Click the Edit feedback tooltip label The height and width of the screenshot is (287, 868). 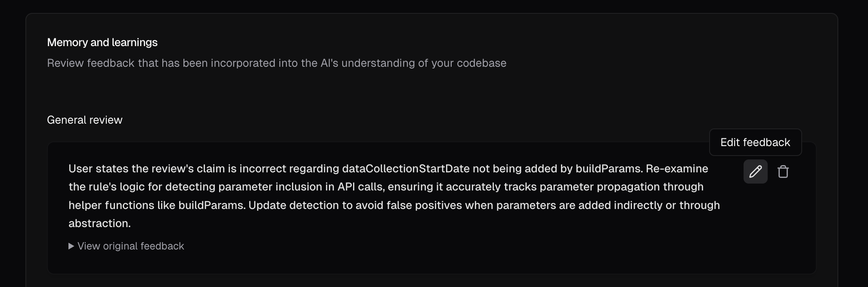click(x=755, y=142)
